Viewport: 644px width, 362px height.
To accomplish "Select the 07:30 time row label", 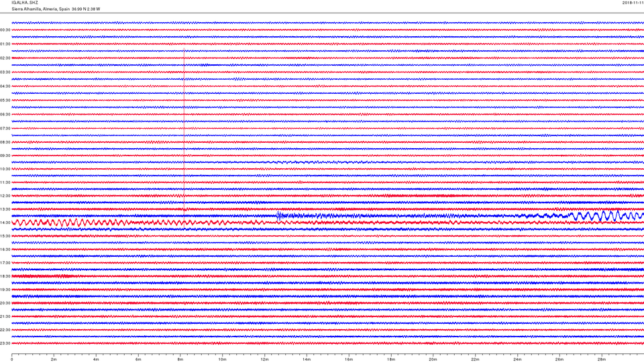I will point(5,129).
